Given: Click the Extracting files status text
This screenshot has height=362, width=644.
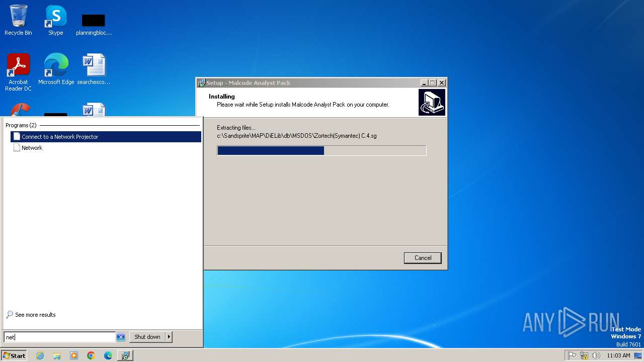Looking at the screenshot, I should (x=236, y=128).
